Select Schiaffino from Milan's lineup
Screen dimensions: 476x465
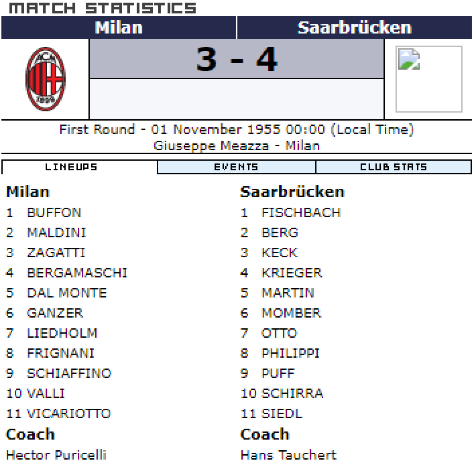pos(69,373)
